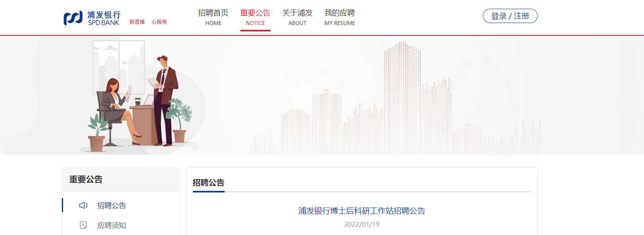Image resolution: width=644 pixels, height=235 pixels.
Task: Click the SPD Bank logo
Action: point(92,18)
